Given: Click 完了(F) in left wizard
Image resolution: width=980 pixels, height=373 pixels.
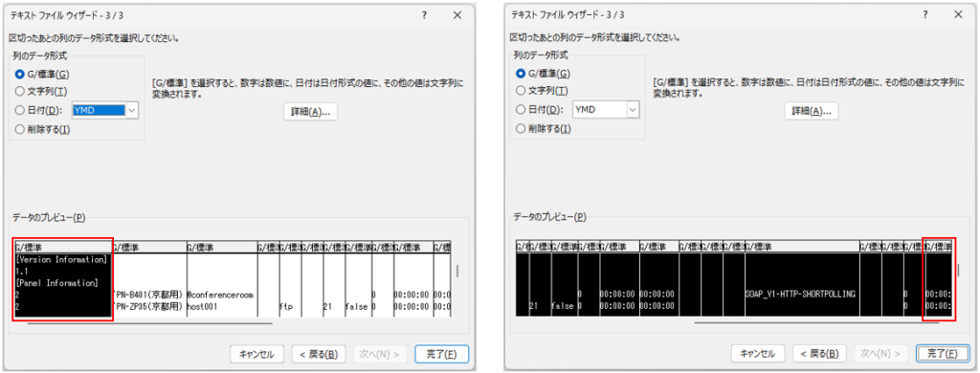Looking at the screenshot, I should pyautogui.click(x=441, y=354).
